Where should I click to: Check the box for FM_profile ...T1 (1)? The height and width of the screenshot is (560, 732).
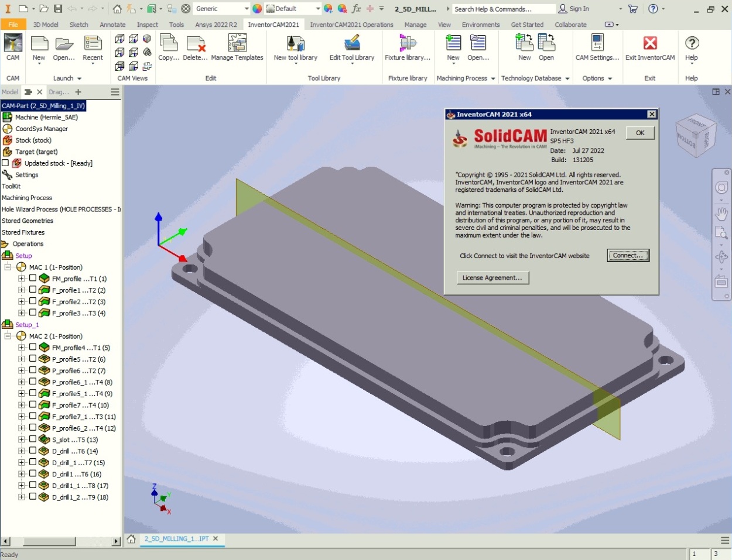click(33, 279)
